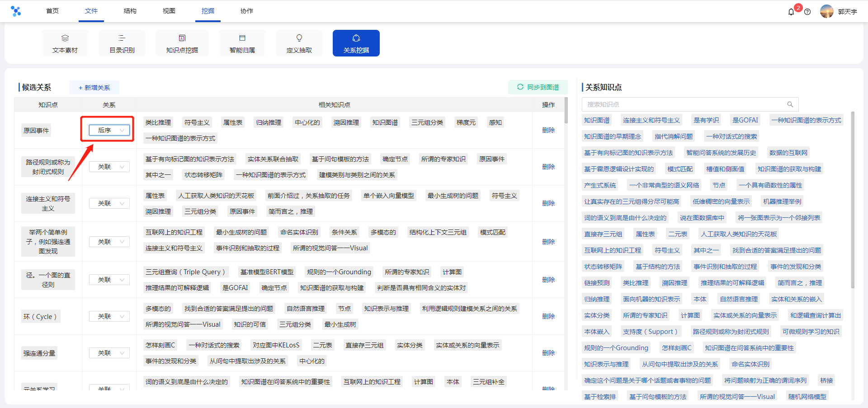868x408 pixels.
Task: Select 产生式系统 in 关系知识点
Action: 600,185
